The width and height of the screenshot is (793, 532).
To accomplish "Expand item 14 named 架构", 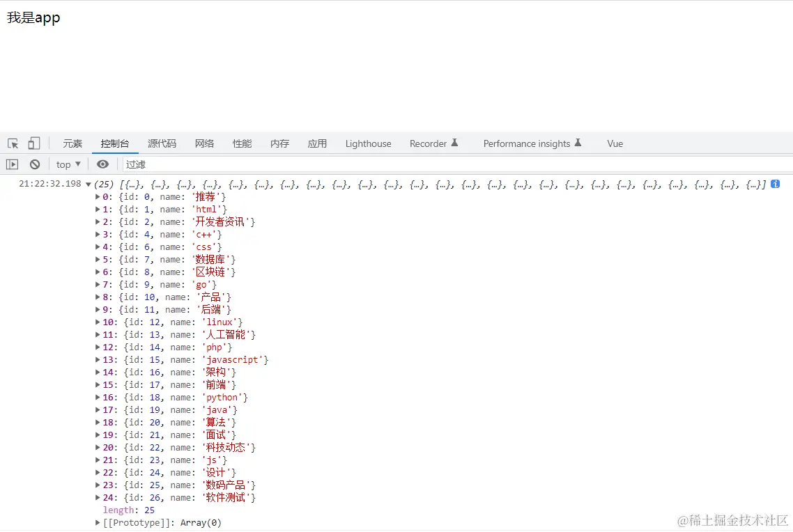I will (x=98, y=372).
